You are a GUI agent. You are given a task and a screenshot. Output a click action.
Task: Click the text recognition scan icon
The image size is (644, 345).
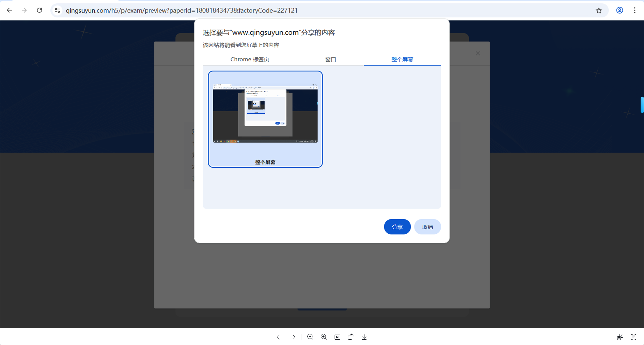(x=633, y=337)
